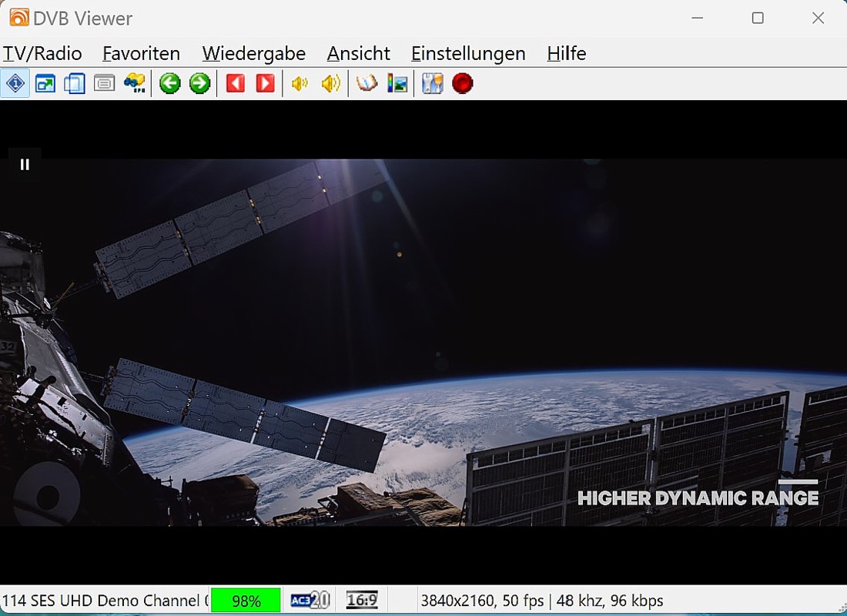Open the tools and options toolbar icon
The height and width of the screenshot is (616, 847).
pos(433,84)
